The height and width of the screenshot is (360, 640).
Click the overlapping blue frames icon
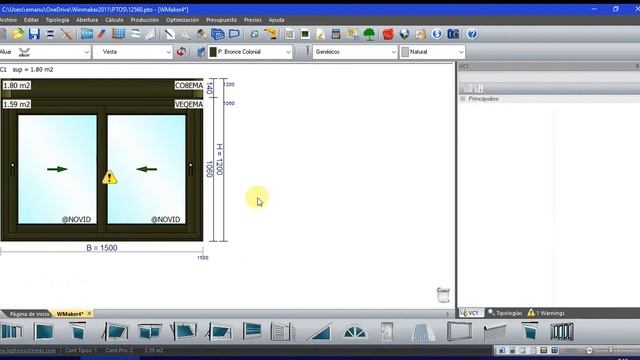pos(218,34)
